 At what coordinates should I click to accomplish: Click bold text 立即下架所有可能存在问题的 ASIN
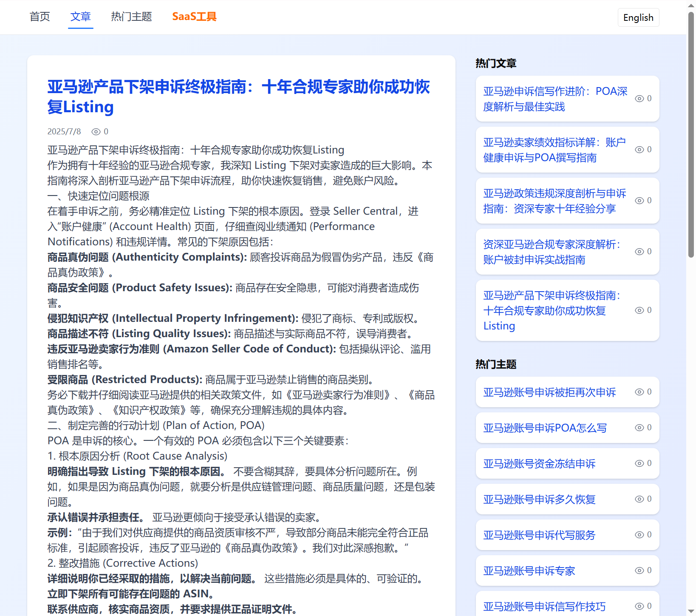132,594
